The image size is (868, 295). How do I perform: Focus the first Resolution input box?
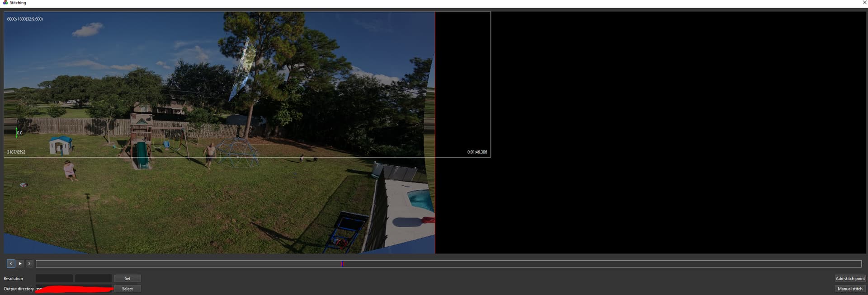[x=54, y=278]
